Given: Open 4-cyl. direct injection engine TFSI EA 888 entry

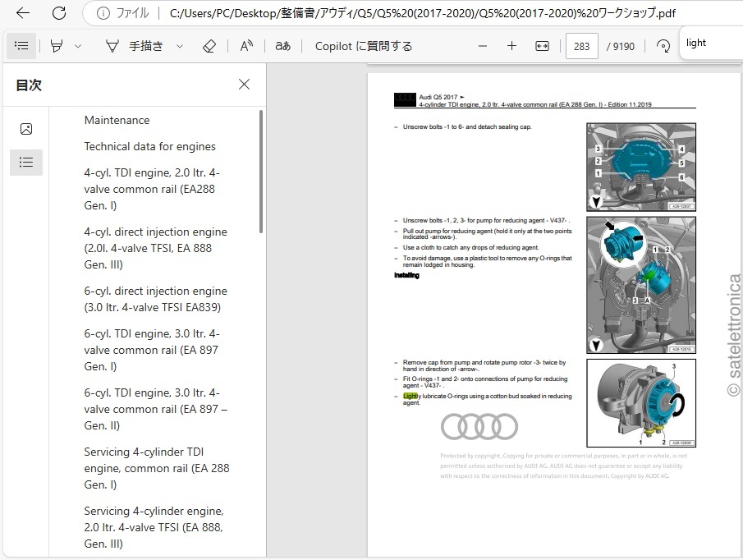Looking at the screenshot, I should click(x=155, y=248).
